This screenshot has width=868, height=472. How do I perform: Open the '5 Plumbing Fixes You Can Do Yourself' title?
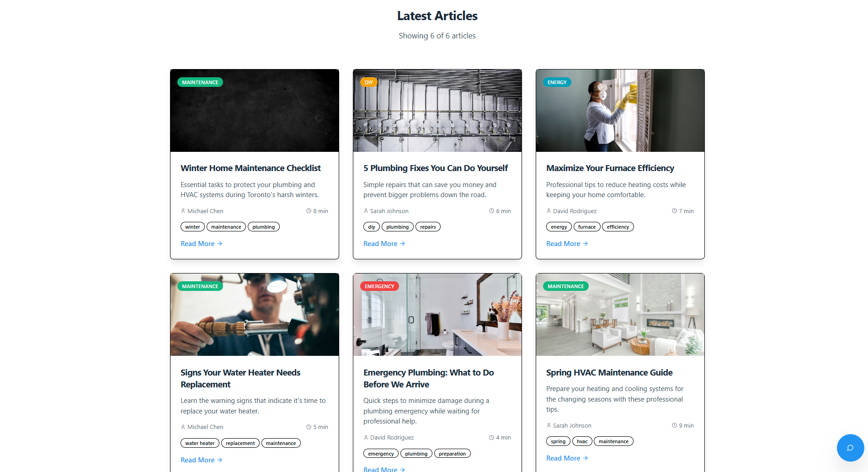pyautogui.click(x=435, y=168)
